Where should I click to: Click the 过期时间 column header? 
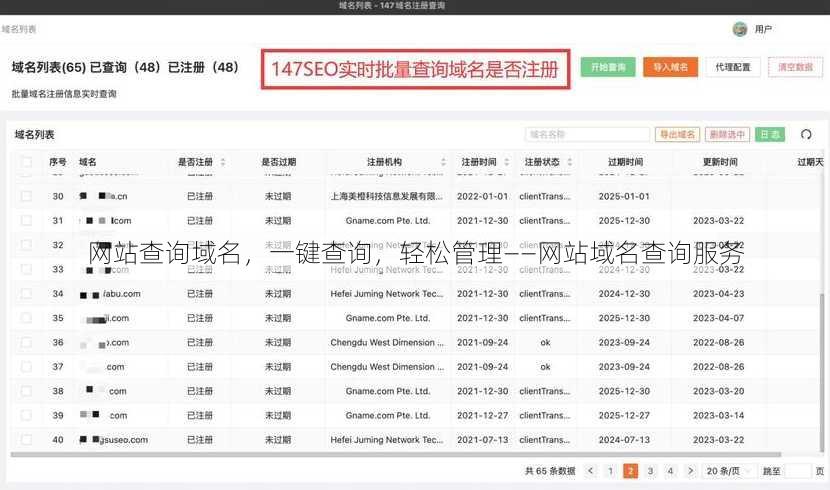tap(625, 162)
